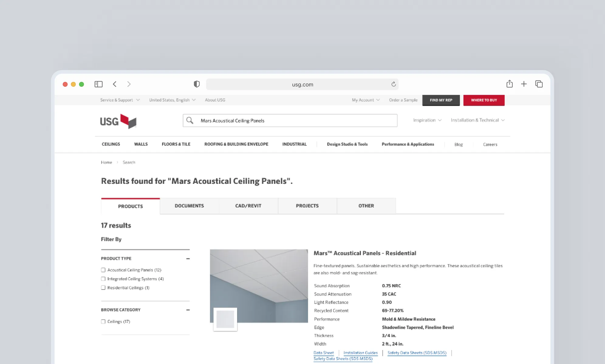Check the Residential Ceilings filter

(x=103, y=288)
